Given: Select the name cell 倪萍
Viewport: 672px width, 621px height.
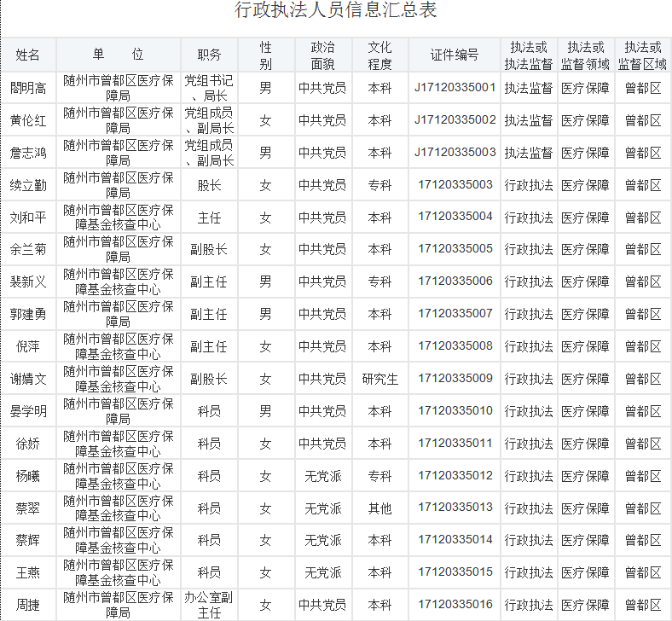Looking at the screenshot, I should pyautogui.click(x=28, y=346).
